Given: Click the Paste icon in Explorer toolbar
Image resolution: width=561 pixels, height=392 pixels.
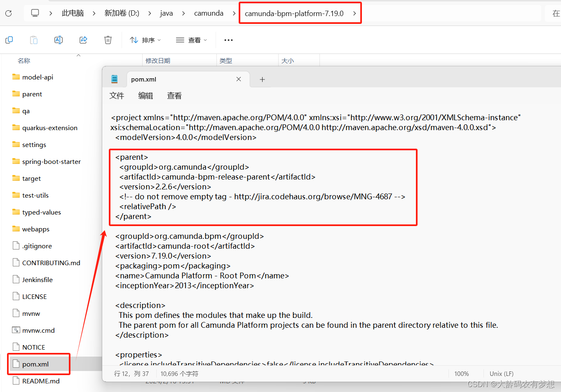Looking at the screenshot, I should point(34,40).
